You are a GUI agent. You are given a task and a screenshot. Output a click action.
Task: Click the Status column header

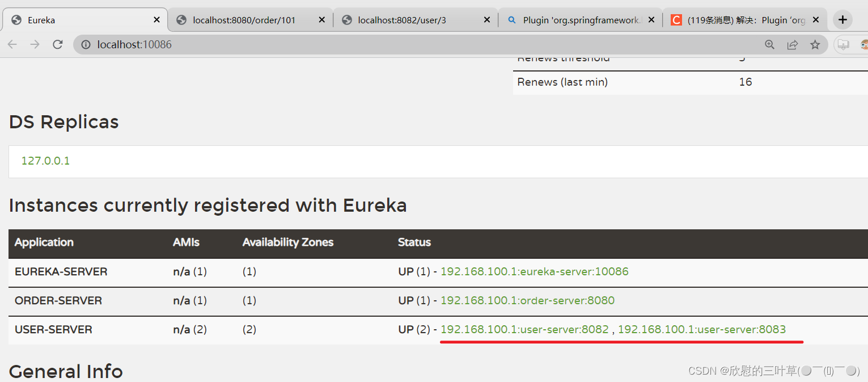point(414,242)
